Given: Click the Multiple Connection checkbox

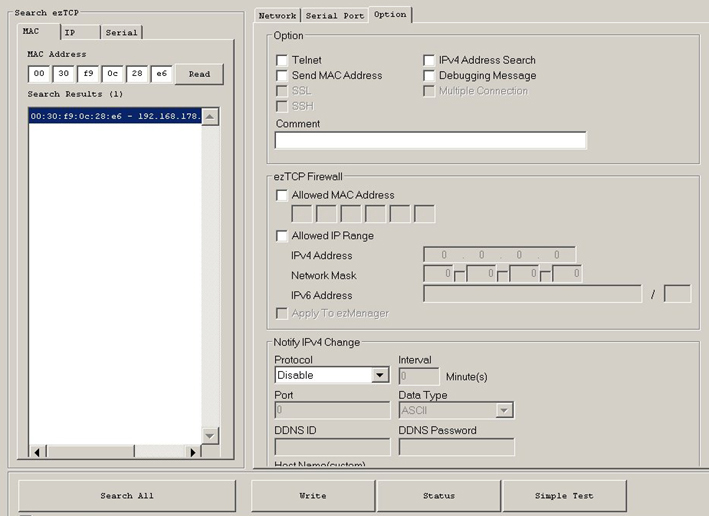Looking at the screenshot, I should (429, 91).
